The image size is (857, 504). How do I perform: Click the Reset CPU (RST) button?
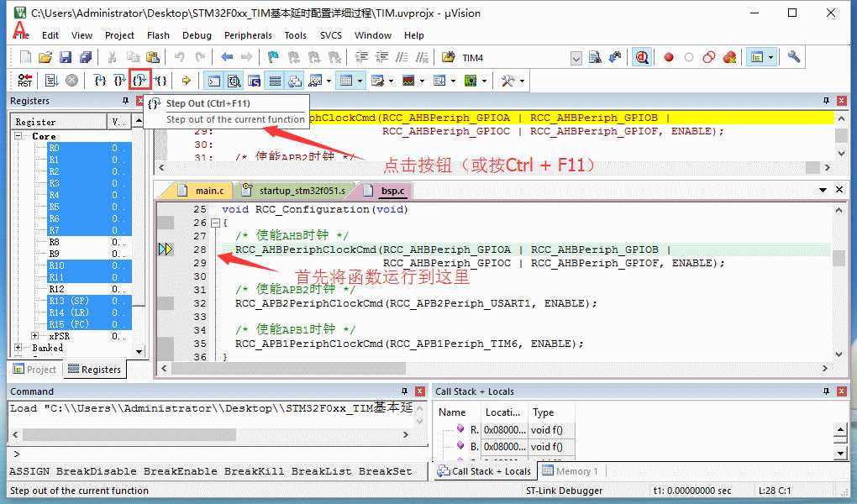[x=24, y=81]
